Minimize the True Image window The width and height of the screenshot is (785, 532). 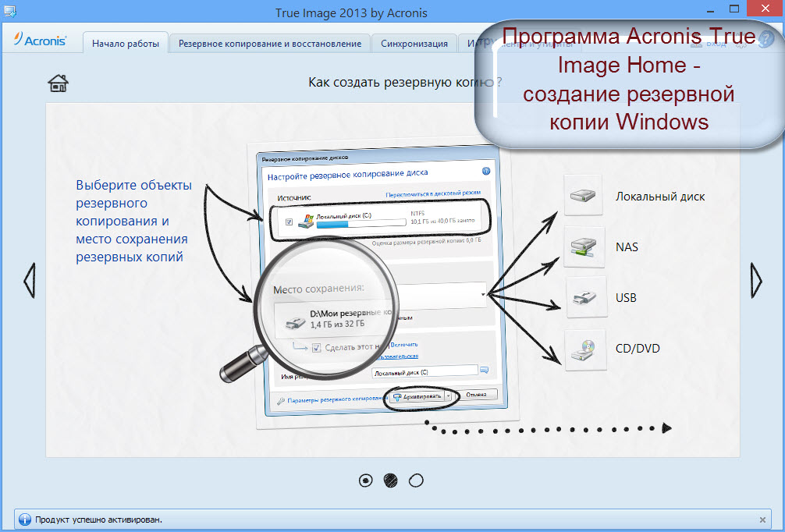point(711,10)
